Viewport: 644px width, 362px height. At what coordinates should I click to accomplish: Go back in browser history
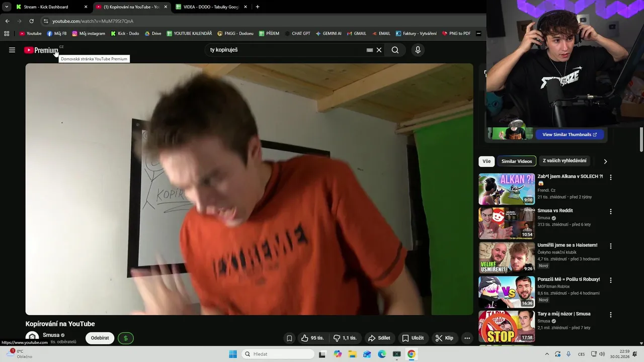7,21
